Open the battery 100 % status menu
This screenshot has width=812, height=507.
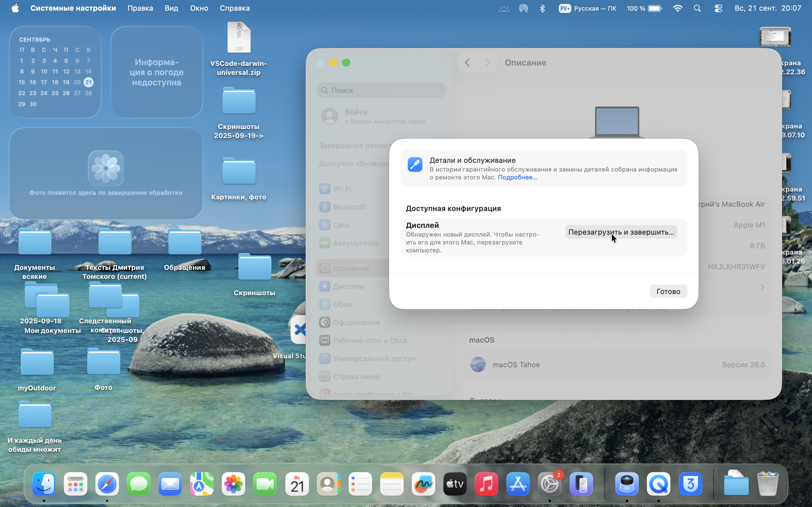[x=644, y=8]
